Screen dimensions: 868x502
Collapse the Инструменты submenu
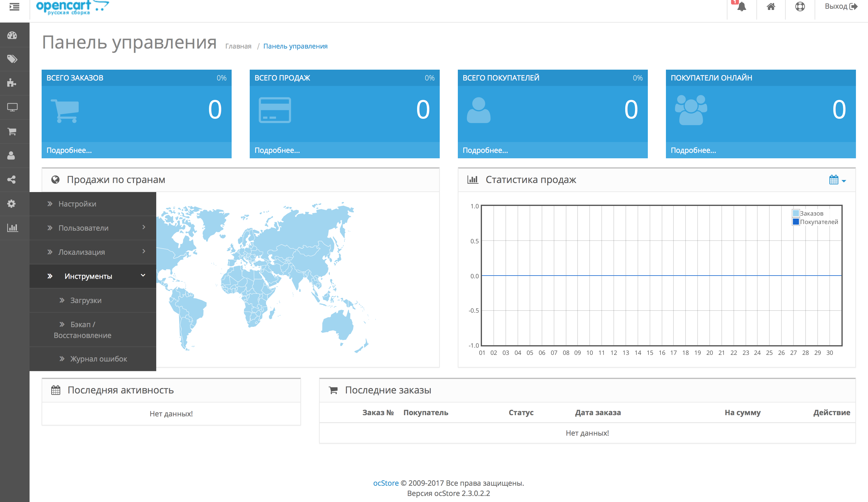pyautogui.click(x=93, y=276)
